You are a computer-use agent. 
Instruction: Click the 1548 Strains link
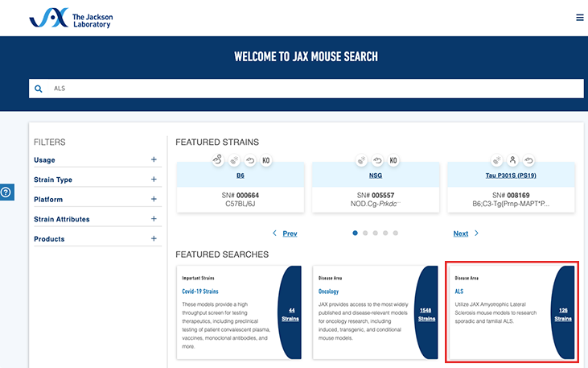point(427,315)
